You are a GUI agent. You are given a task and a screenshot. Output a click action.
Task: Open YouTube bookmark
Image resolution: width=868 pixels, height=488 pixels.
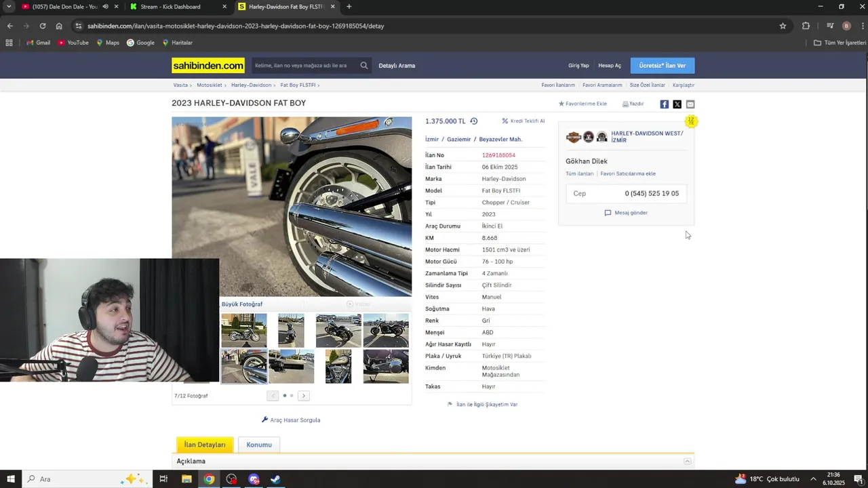pos(73,43)
